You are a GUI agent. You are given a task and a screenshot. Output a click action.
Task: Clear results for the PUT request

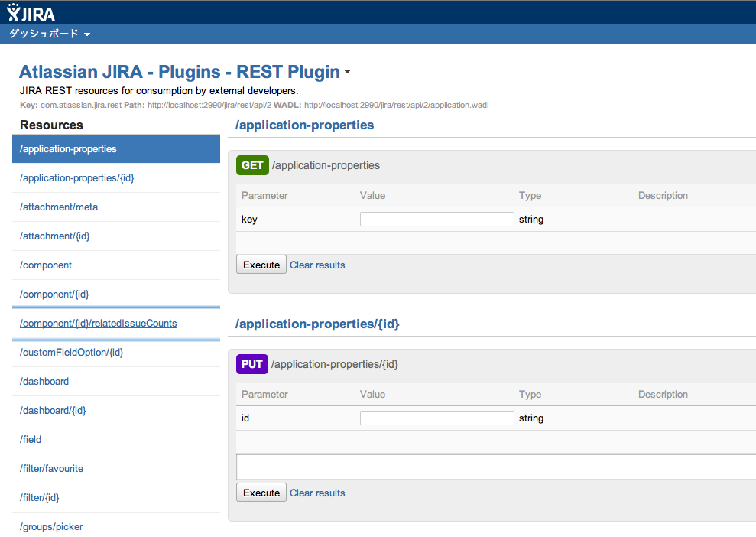(317, 493)
